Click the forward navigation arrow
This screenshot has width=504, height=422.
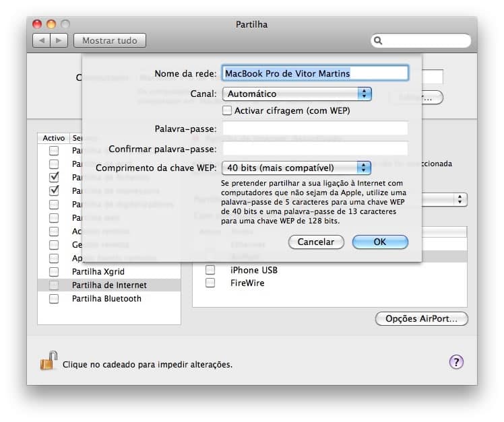coord(59,40)
